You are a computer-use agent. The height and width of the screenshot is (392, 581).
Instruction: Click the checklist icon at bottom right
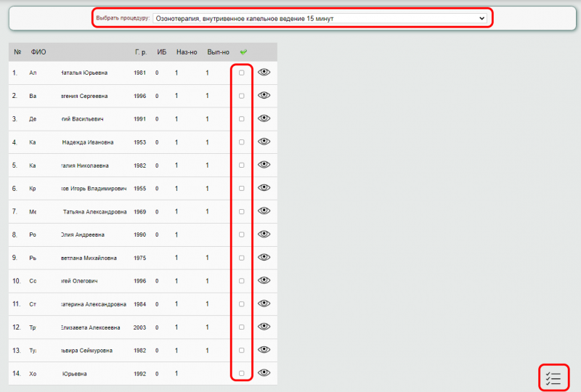[x=553, y=378]
